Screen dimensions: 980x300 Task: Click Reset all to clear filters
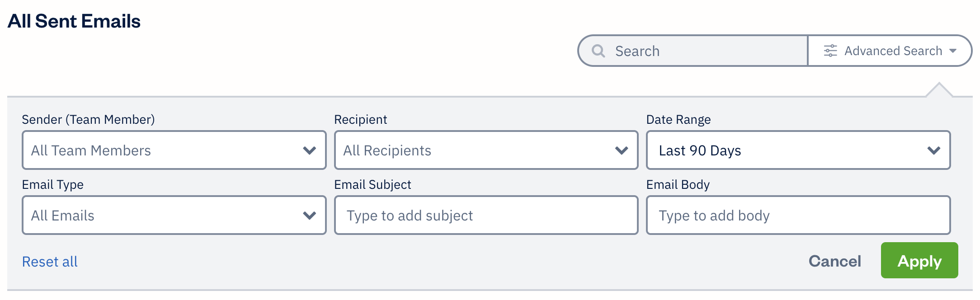tap(49, 261)
